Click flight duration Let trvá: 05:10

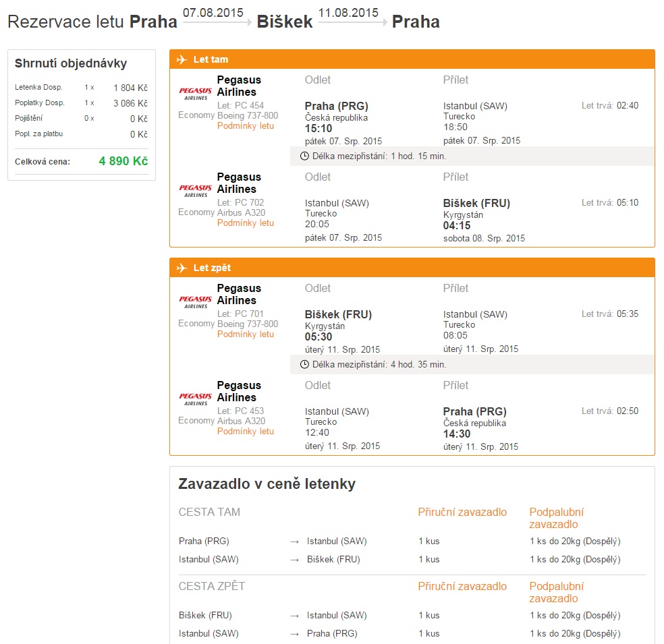[x=610, y=203]
